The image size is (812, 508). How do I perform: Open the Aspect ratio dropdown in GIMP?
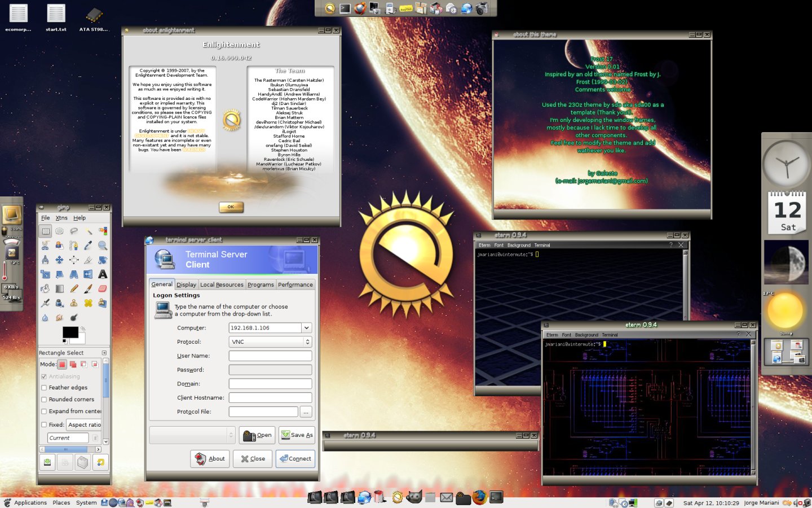[84, 425]
